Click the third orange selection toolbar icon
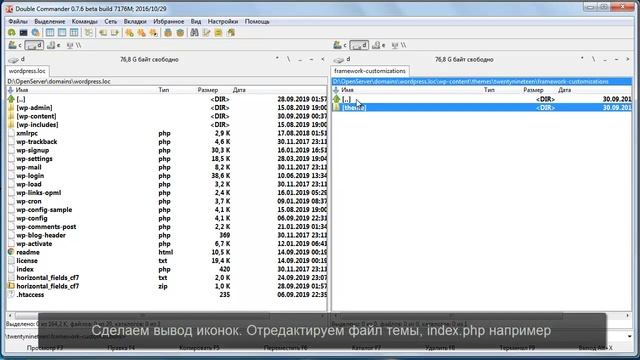 click(153, 33)
